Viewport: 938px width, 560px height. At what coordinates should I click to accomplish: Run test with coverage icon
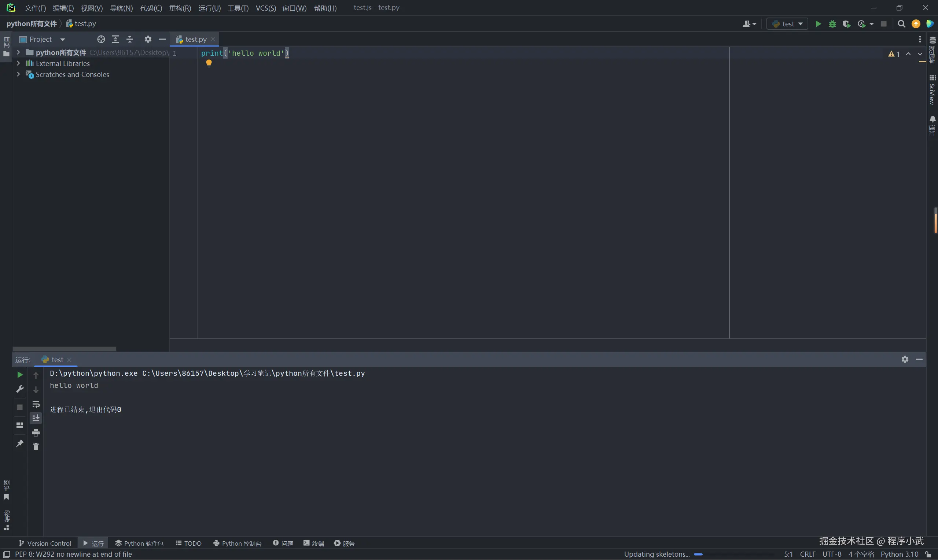tap(846, 24)
